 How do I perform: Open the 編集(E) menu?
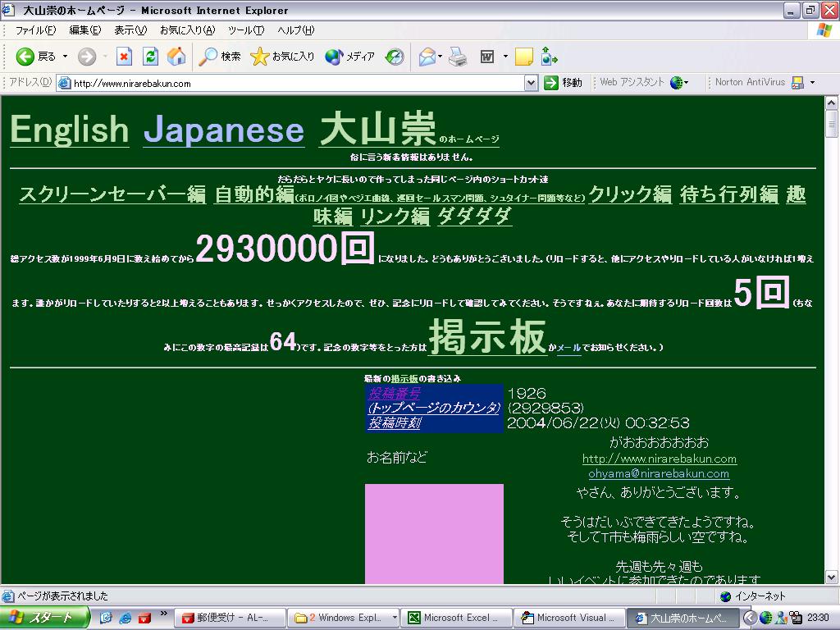(84, 30)
